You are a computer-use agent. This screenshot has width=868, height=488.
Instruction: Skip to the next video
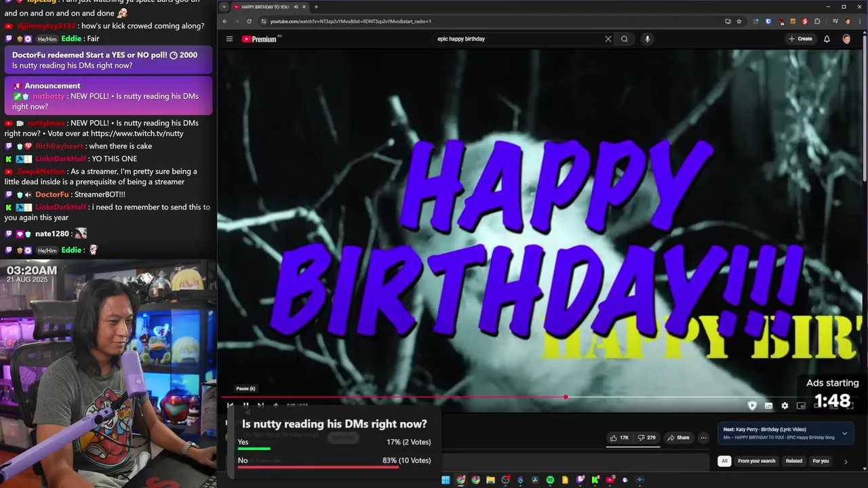[x=260, y=405]
